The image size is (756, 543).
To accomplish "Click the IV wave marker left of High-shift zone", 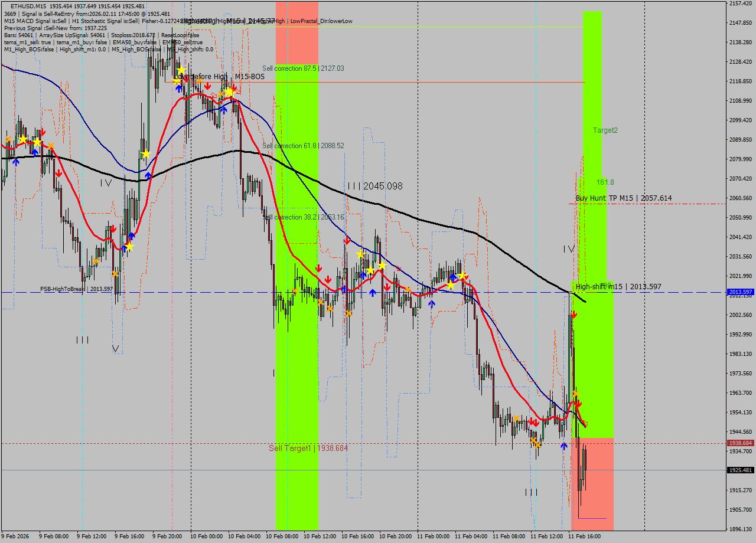I will (569, 249).
